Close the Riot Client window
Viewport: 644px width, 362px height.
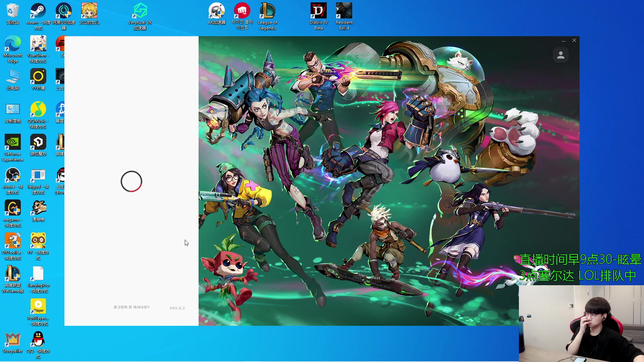pos(574,40)
